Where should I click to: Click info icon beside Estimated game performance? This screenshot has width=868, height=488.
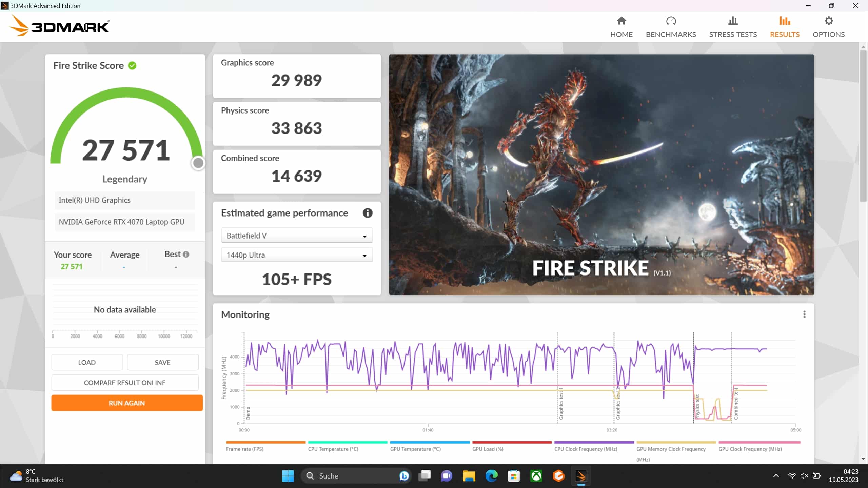[368, 213]
